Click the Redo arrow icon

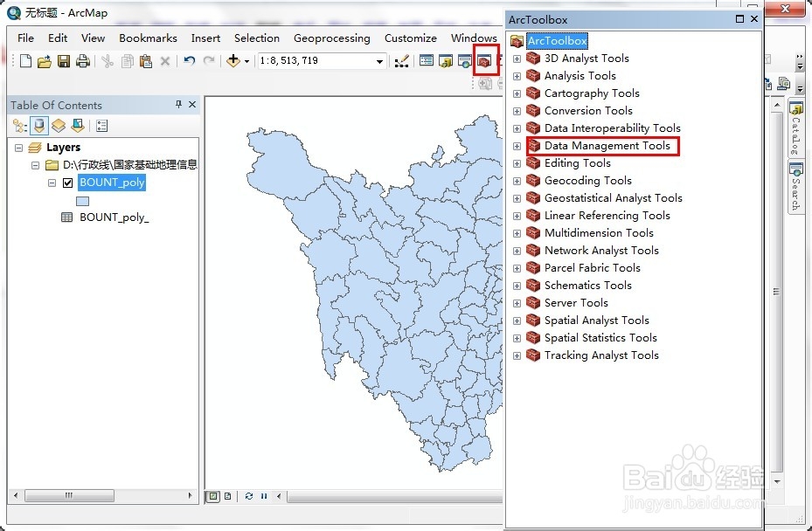(x=209, y=61)
